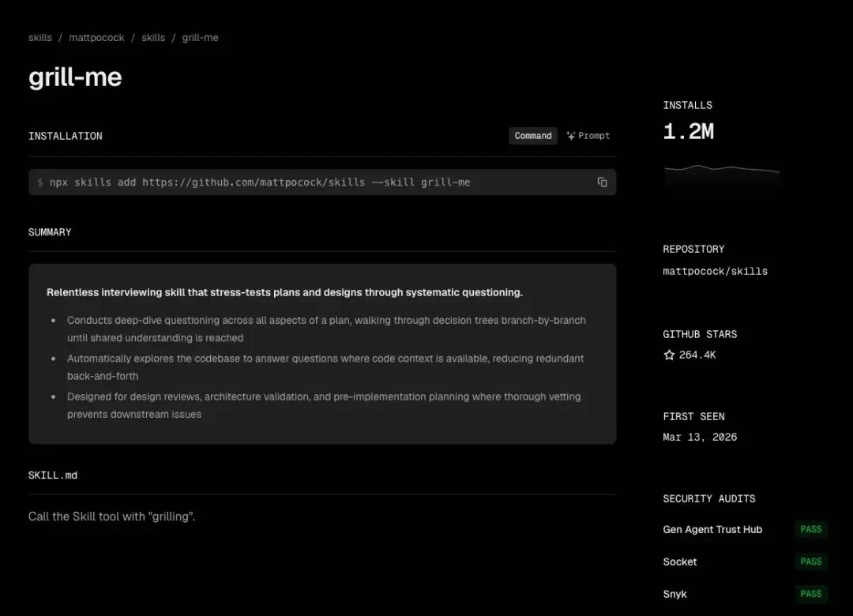The width and height of the screenshot is (853, 616).
Task: Click the grill-me breadcrumb item
Action: [x=200, y=38]
